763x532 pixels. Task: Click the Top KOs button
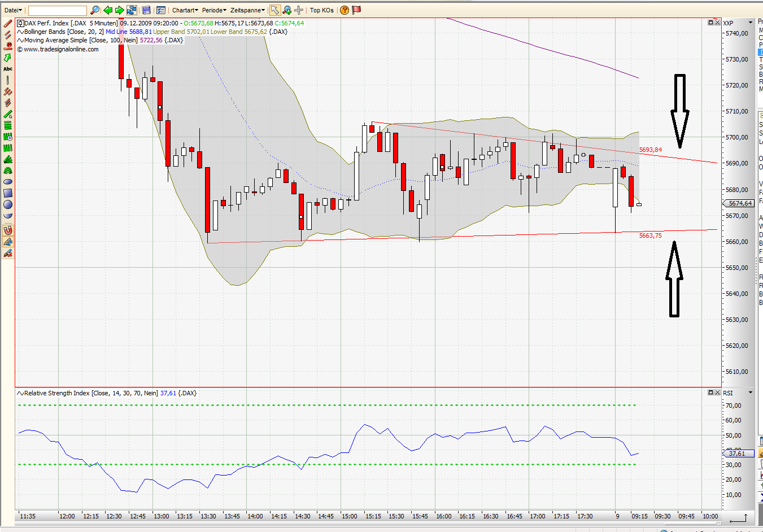coord(321,10)
